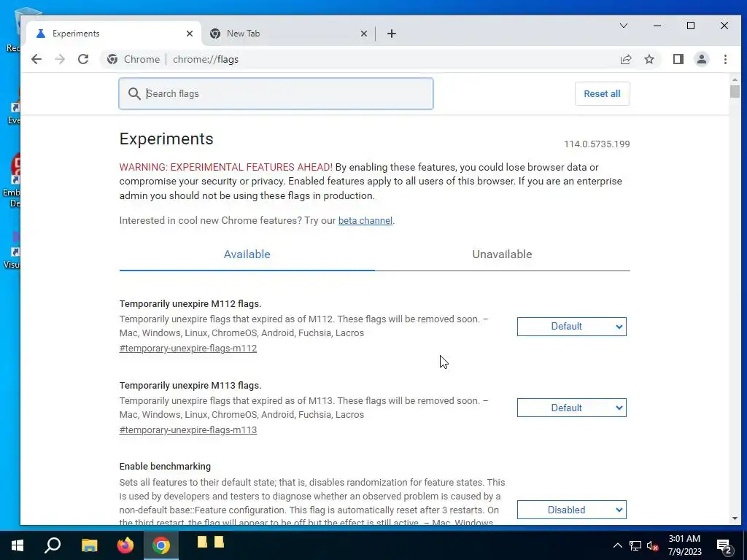Close the Experiments tab

tap(190, 34)
